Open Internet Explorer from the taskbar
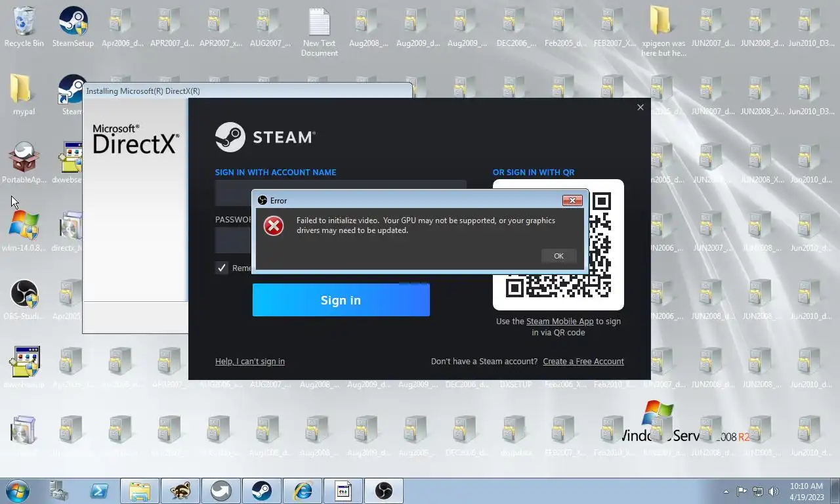 (303, 491)
